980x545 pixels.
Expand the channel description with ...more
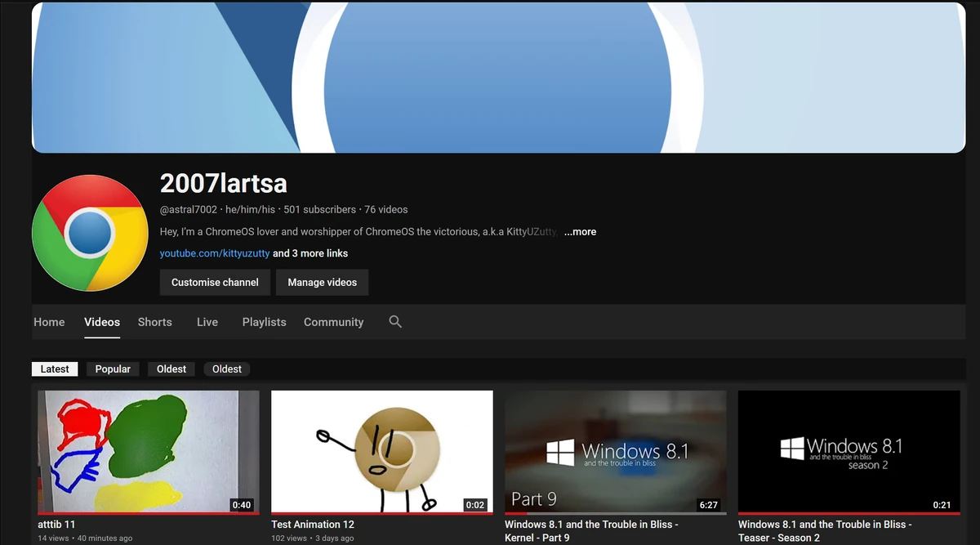click(580, 231)
